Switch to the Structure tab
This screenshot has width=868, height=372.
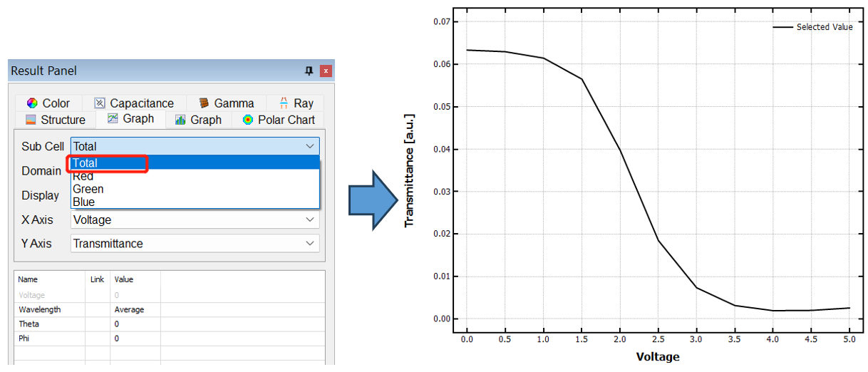tap(55, 120)
